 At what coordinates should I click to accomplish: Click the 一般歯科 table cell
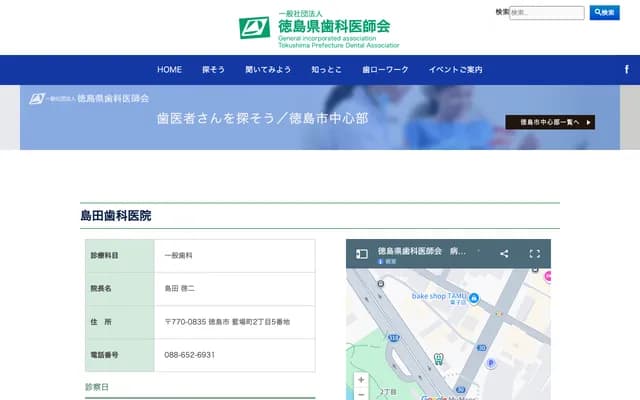(x=178, y=256)
